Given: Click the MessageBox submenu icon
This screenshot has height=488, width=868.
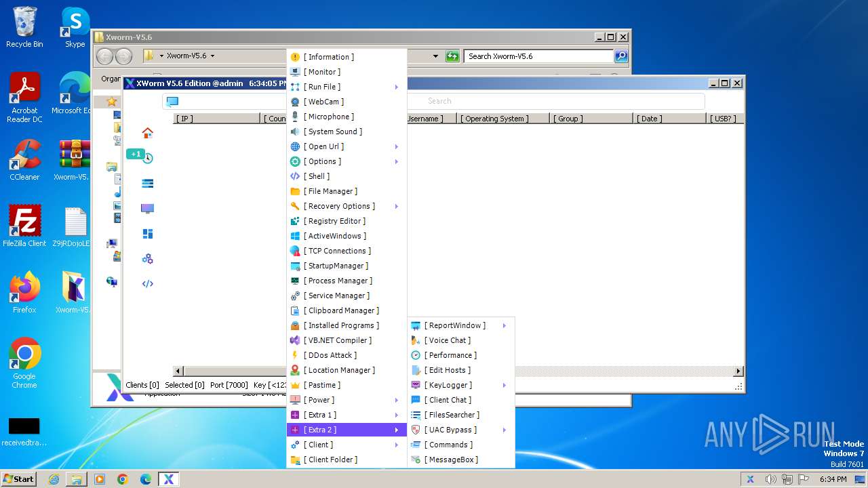Looking at the screenshot, I should coord(416,460).
